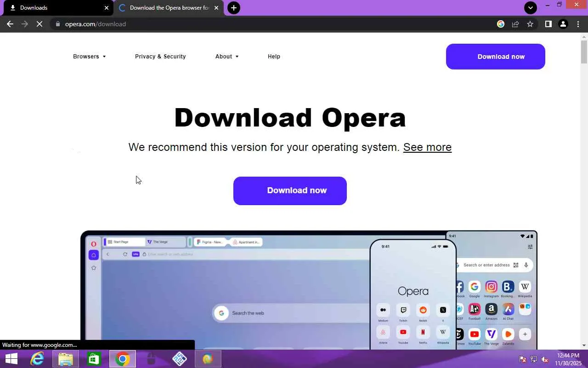Viewport: 588px width, 368px height.
Task: Click the Opera browser preview image
Action: 309,290
